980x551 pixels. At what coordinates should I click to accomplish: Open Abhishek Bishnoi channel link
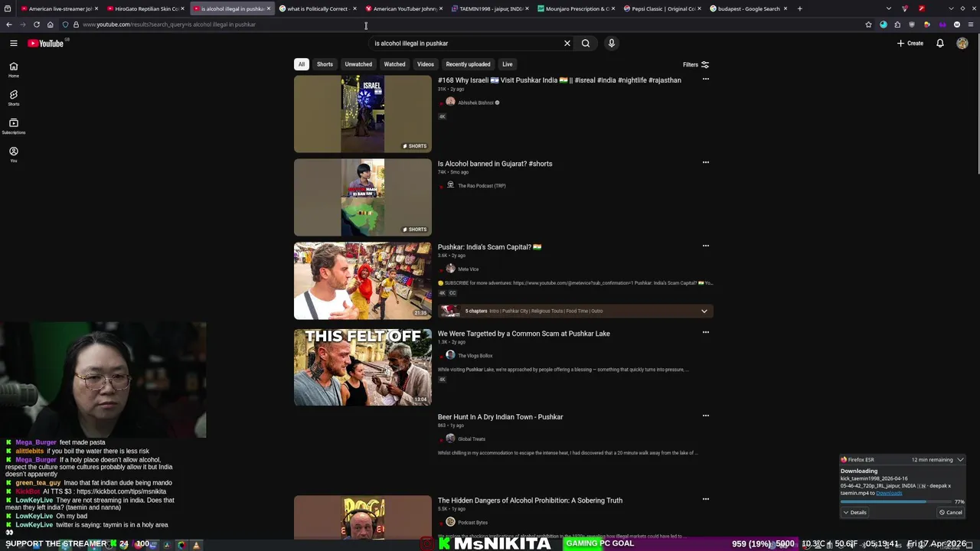[475, 103]
